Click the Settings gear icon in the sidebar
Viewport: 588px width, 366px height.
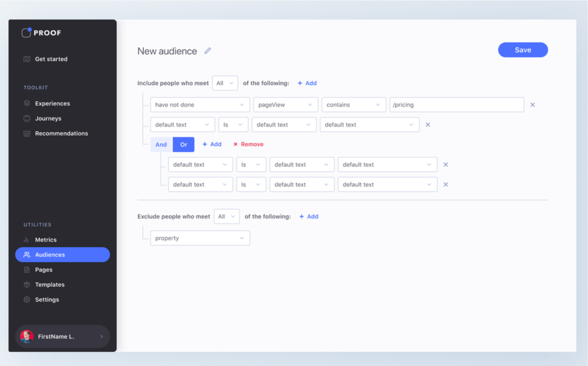[x=27, y=300]
